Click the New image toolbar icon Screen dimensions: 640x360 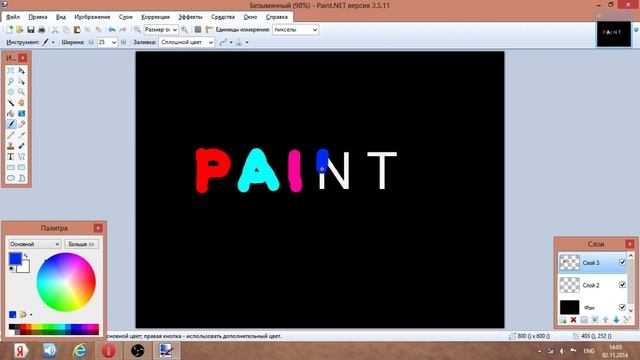9,29
